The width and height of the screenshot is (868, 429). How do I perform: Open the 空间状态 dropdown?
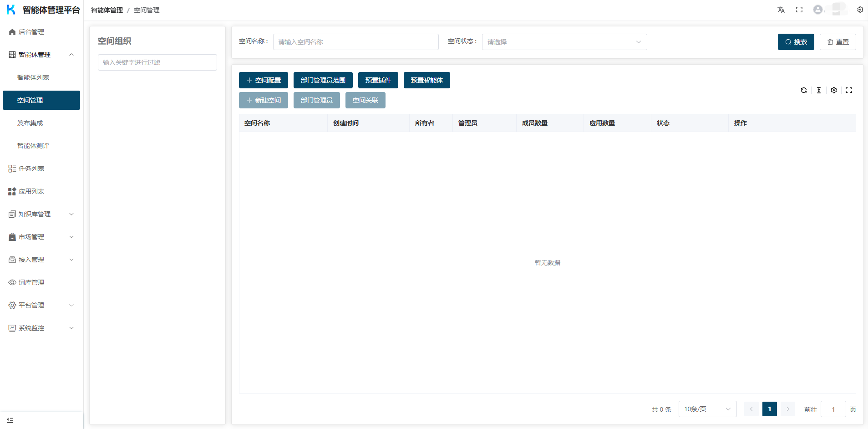564,42
